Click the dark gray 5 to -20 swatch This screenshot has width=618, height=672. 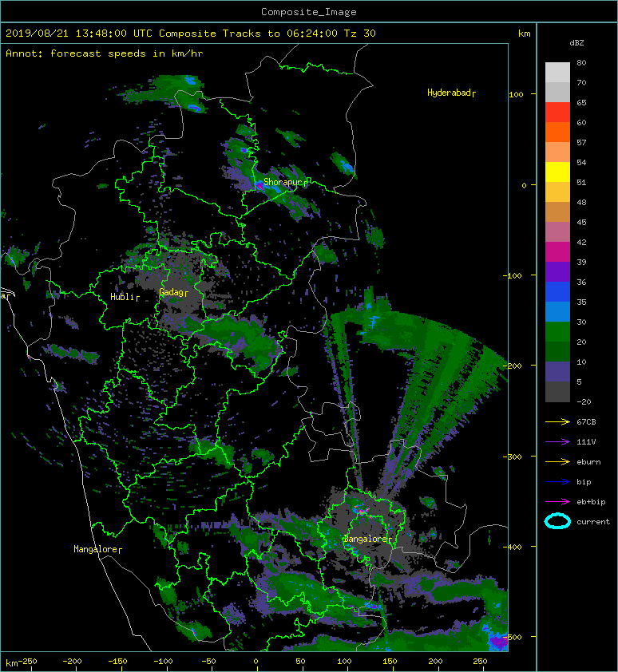[557, 392]
